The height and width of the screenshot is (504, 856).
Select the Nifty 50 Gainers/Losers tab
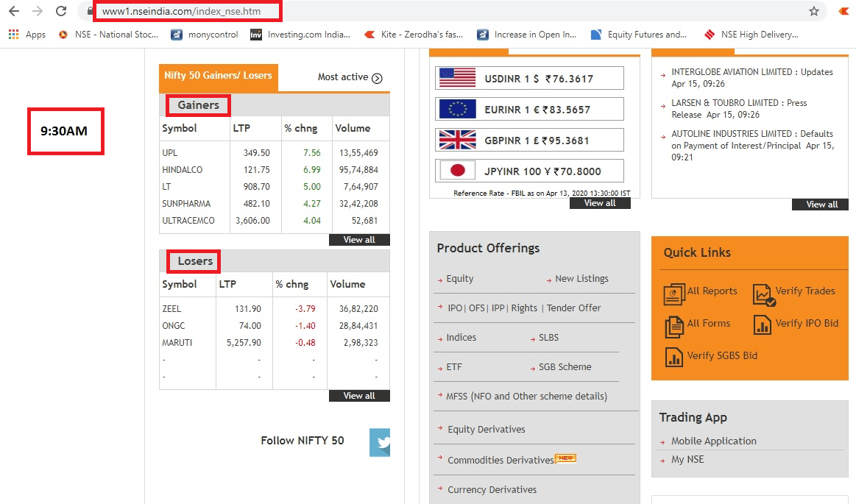pyautogui.click(x=219, y=76)
